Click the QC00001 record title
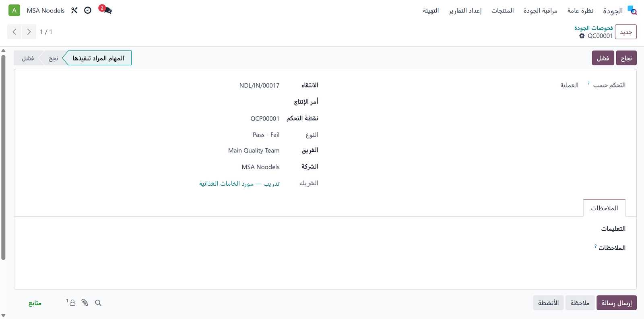 coord(600,36)
